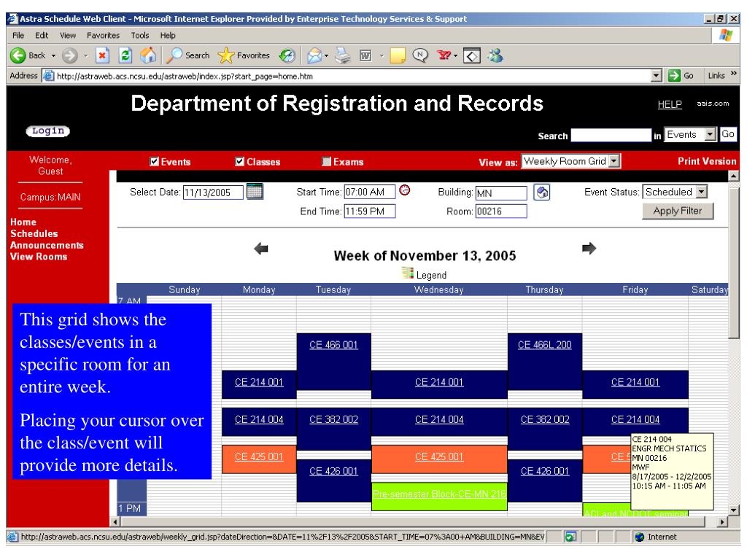The image size is (747, 560).
Task: Open the View menu
Action: click(68, 35)
